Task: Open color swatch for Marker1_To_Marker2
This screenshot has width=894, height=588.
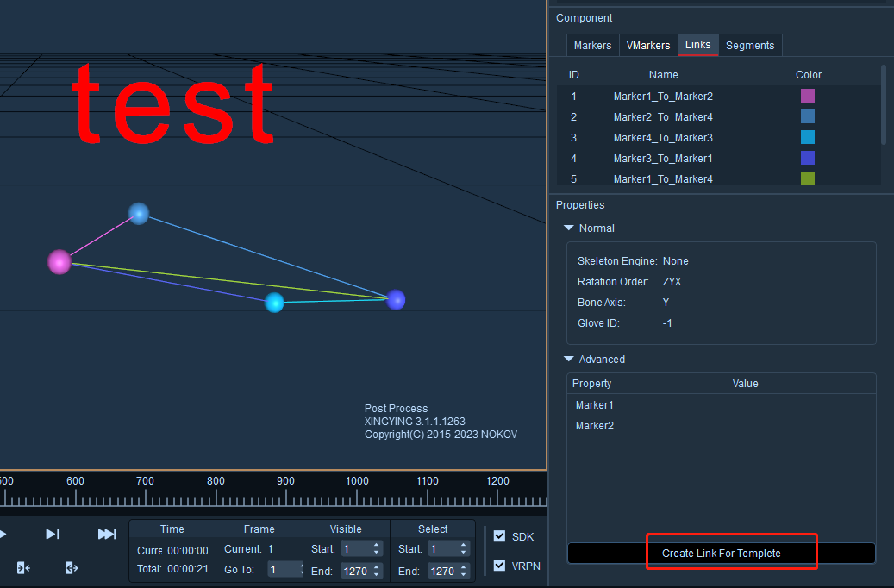Action: coord(807,96)
